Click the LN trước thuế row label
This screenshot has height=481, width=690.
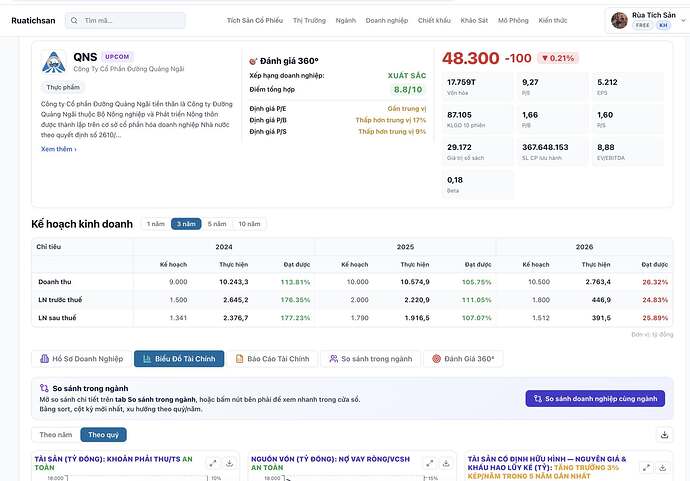pyautogui.click(x=60, y=300)
